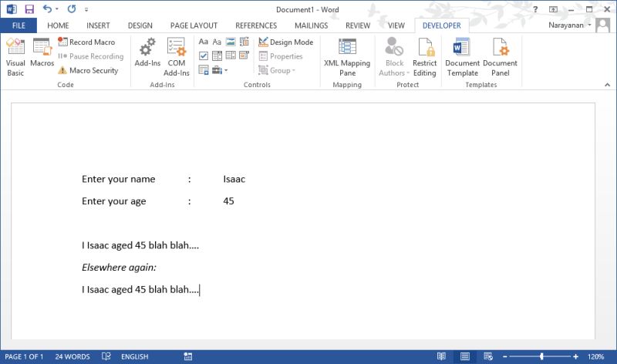Insert a Drop-Down List content control
The width and height of the screenshot is (617, 364).
pos(231,56)
